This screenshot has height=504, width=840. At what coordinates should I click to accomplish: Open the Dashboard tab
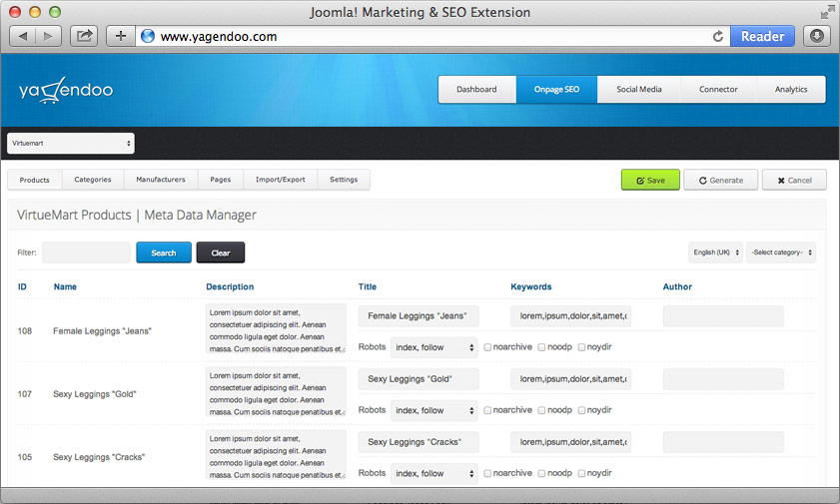coord(476,90)
